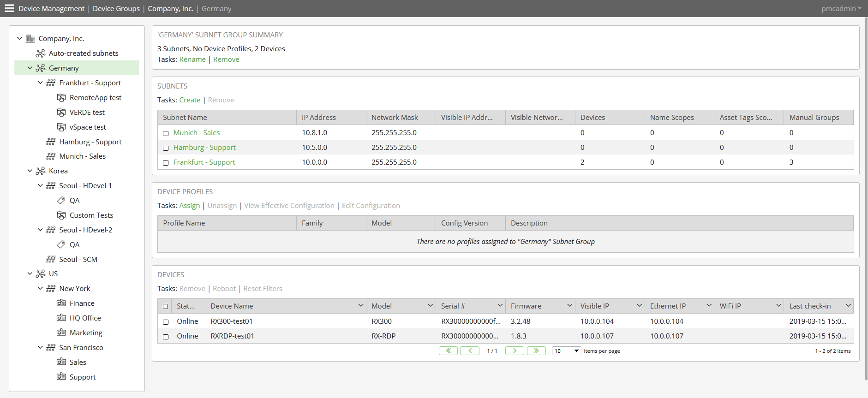The image size is (868, 398).
Task: Open the Last check-in column dropdown
Action: 848,306
